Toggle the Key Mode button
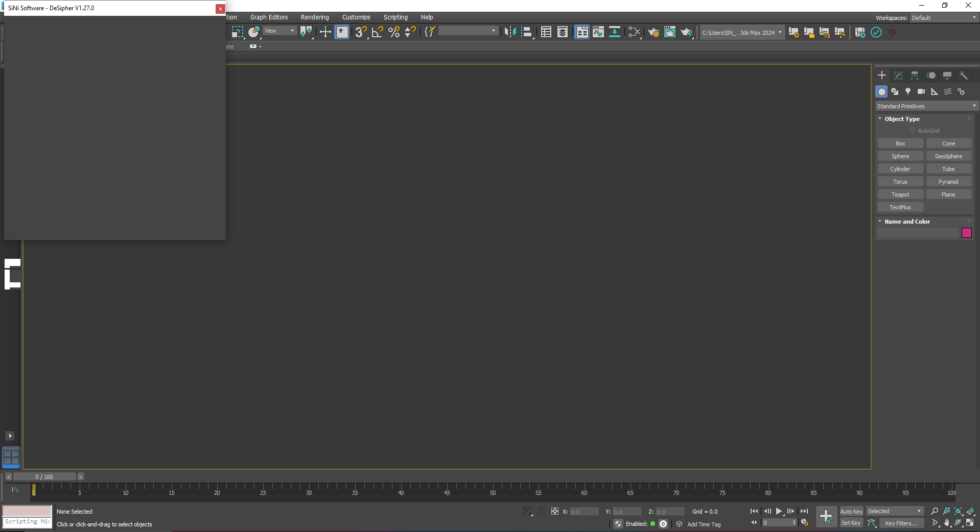This screenshot has height=532, width=980. 754,523
